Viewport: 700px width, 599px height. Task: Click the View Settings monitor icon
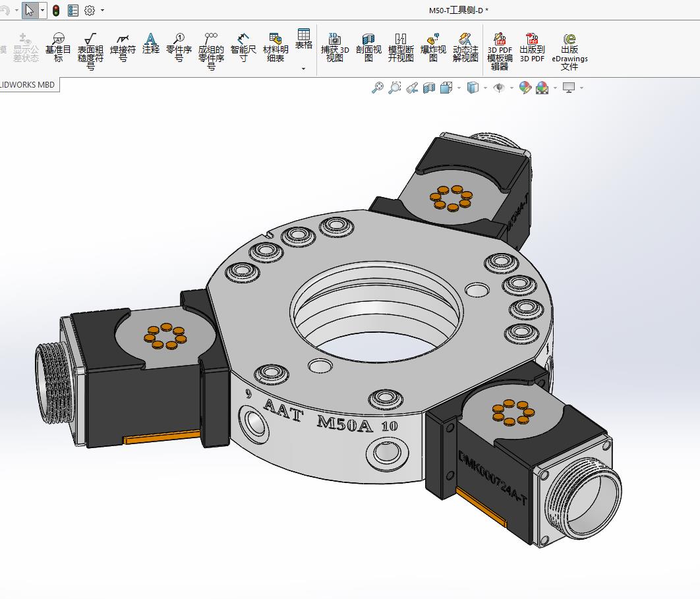pos(569,88)
